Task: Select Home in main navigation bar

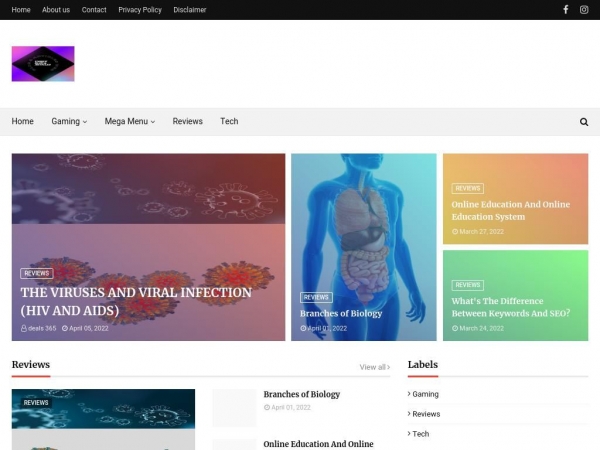Action: point(23,121)
